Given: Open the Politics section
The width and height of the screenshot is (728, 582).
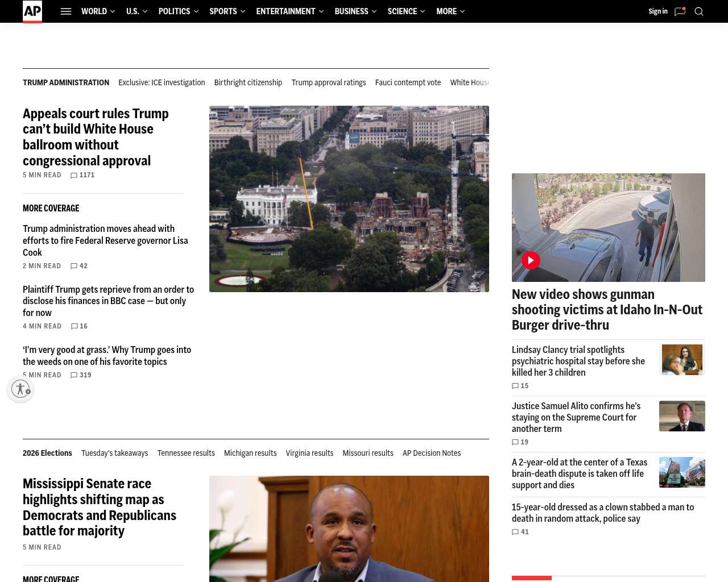Looking at the screenshot, I should (x=175, y=11).
